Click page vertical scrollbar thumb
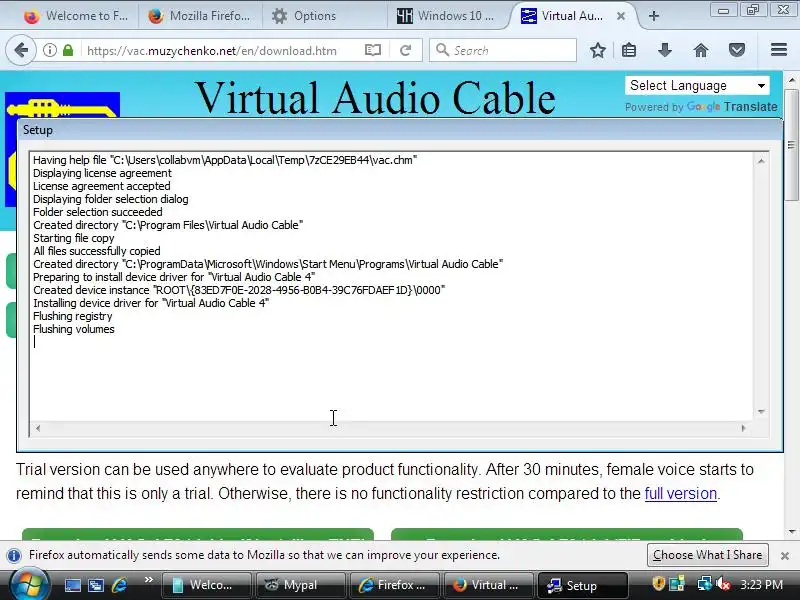The width and height of the screenshot is (800, 600). tap(791, 145)
